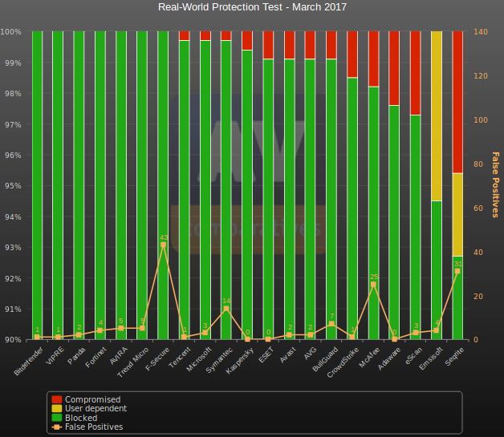Click the BullGuard axis label
The image size is (504, 437).
click(325, 360)
